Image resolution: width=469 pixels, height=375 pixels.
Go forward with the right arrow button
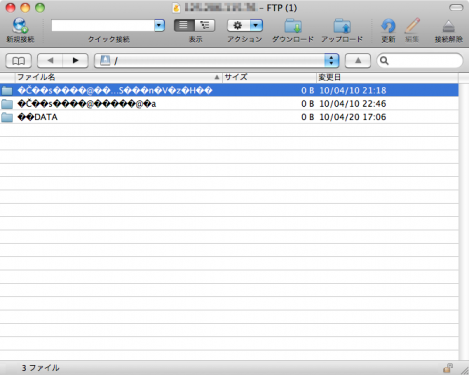[76, 61]
